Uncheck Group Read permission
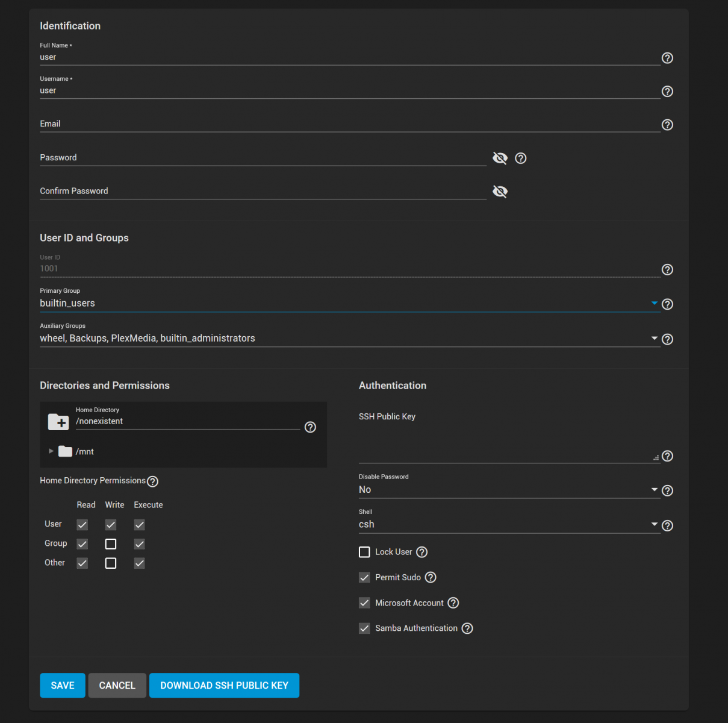 (x=82, y=544)
